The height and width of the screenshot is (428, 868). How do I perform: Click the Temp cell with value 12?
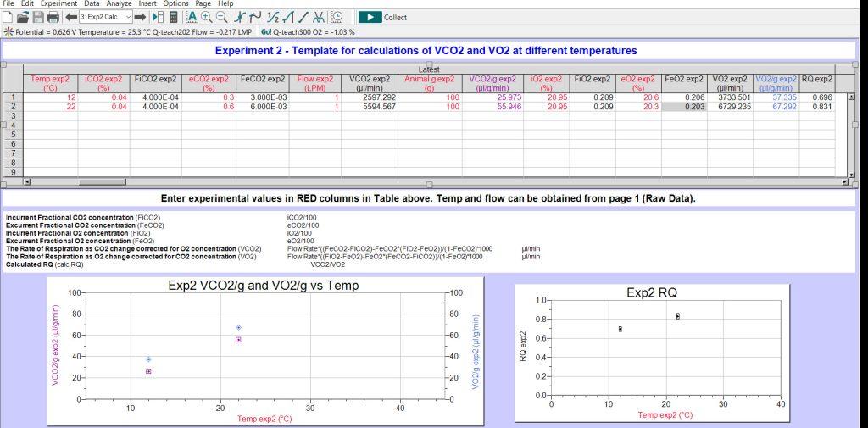(50, 97)
